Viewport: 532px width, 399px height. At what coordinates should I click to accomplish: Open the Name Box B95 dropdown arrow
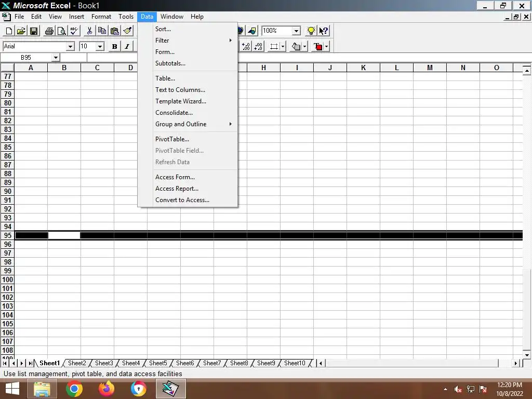[56, 58]
